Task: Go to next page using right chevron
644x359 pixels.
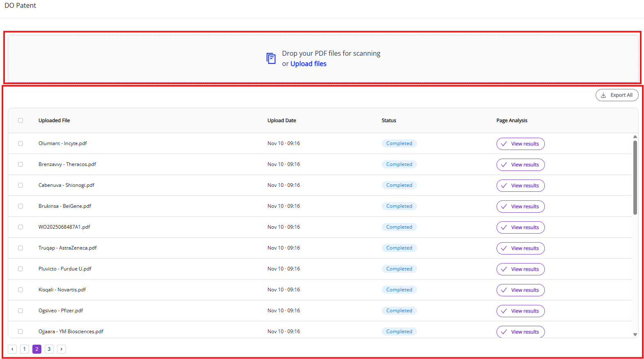Action: pos(61,349)
